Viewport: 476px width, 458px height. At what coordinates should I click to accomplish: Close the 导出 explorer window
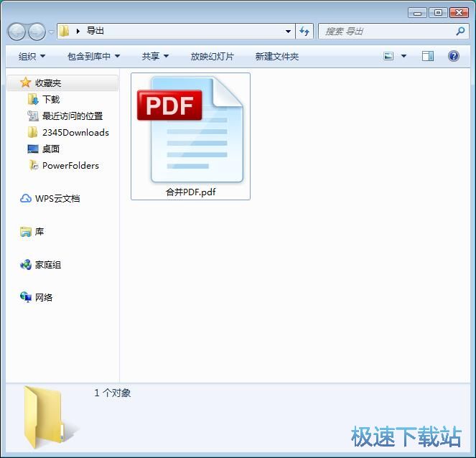click(x=459, y=13)
